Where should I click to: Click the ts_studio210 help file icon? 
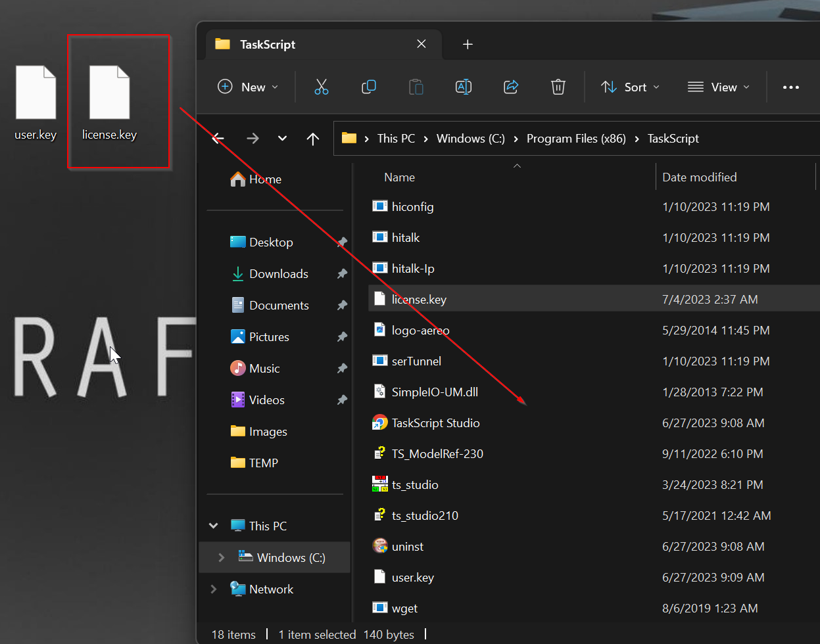(379, 515)
